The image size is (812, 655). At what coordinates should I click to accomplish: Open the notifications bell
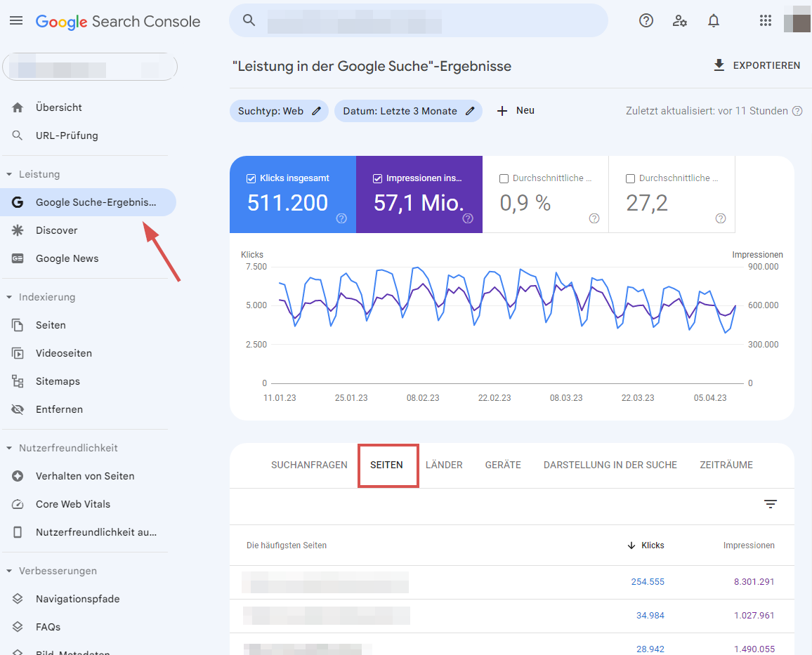point(714,20)
